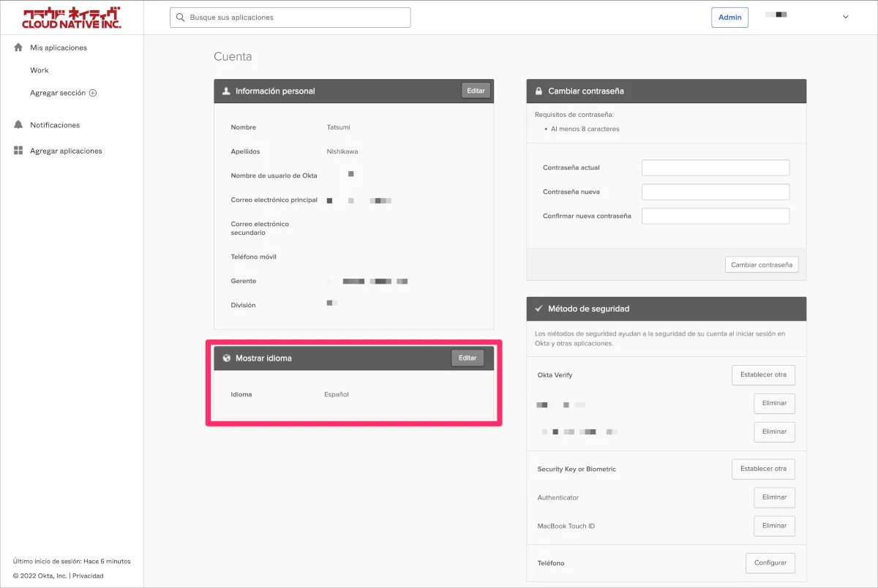878x588 pixels.
Task: Click the lock icon in Cambiar contraseña header
Action: pyautogui.click(x=538, y=91)
